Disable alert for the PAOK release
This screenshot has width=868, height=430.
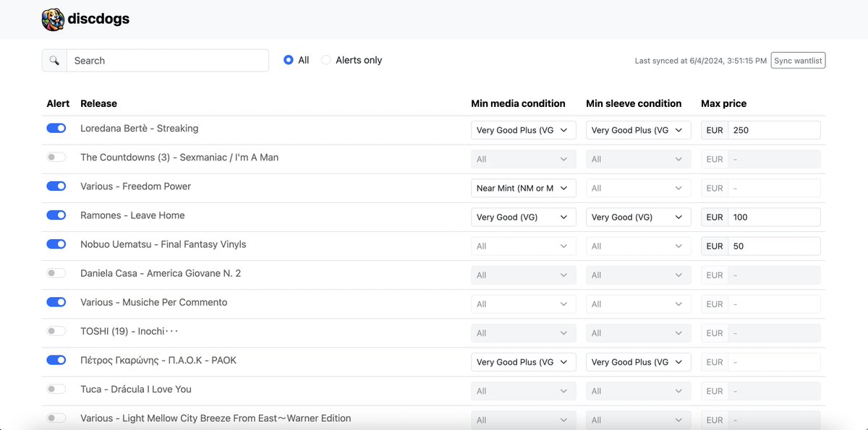pyautogui.click(x=56, y=360)
